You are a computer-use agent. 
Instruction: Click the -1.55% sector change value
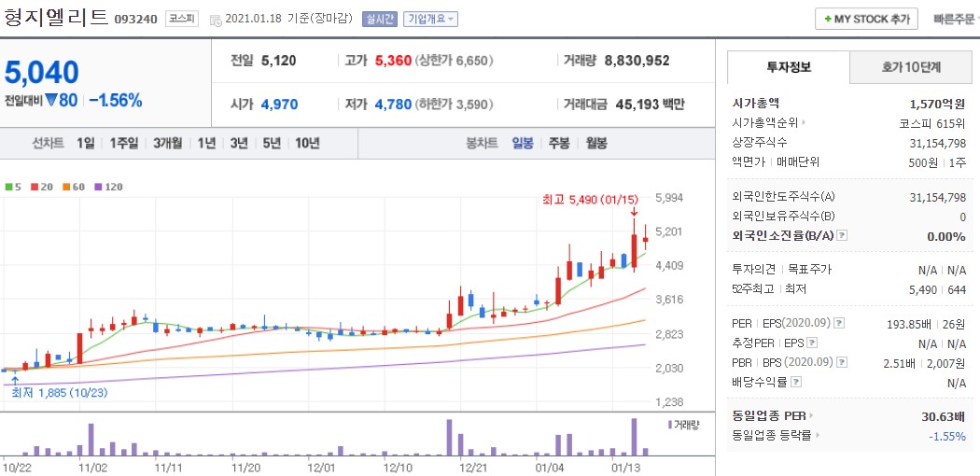click(947, 435)
